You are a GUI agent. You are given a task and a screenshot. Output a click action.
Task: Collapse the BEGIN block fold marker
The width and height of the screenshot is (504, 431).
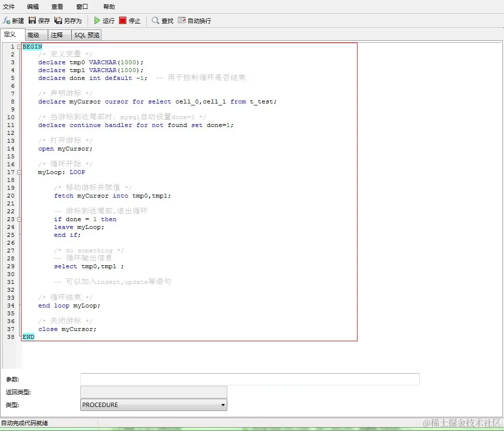19,47
